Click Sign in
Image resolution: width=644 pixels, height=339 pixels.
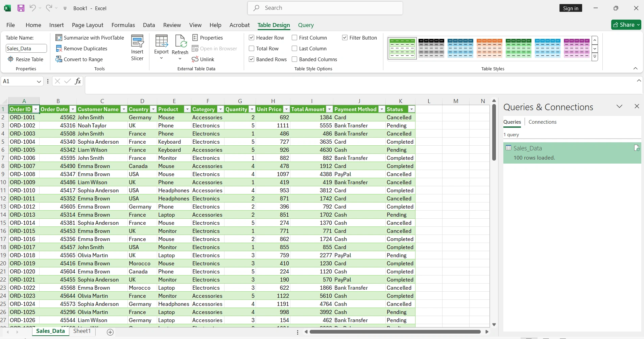[x=571, y=8]
